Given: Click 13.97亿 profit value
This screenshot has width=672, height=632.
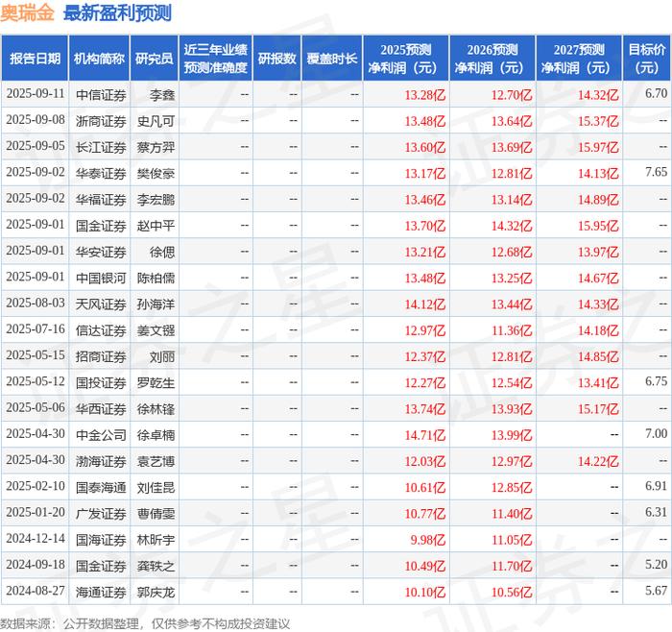Looking at the screenshot, I should pos(598,252).
